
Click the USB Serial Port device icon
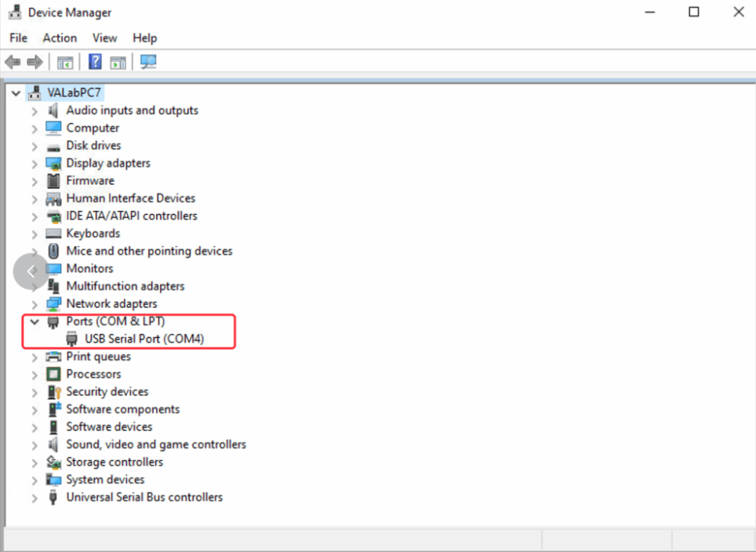click(x=72, y=339)
